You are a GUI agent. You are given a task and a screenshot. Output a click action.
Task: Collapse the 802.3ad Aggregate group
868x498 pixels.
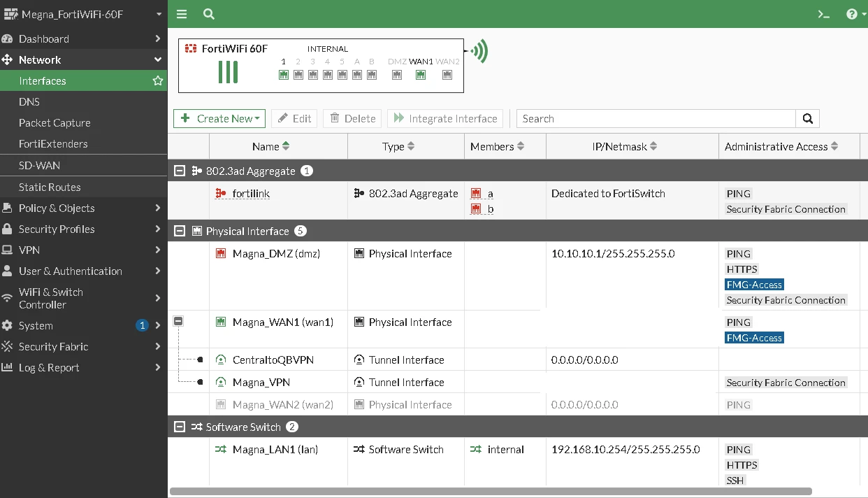180,171
